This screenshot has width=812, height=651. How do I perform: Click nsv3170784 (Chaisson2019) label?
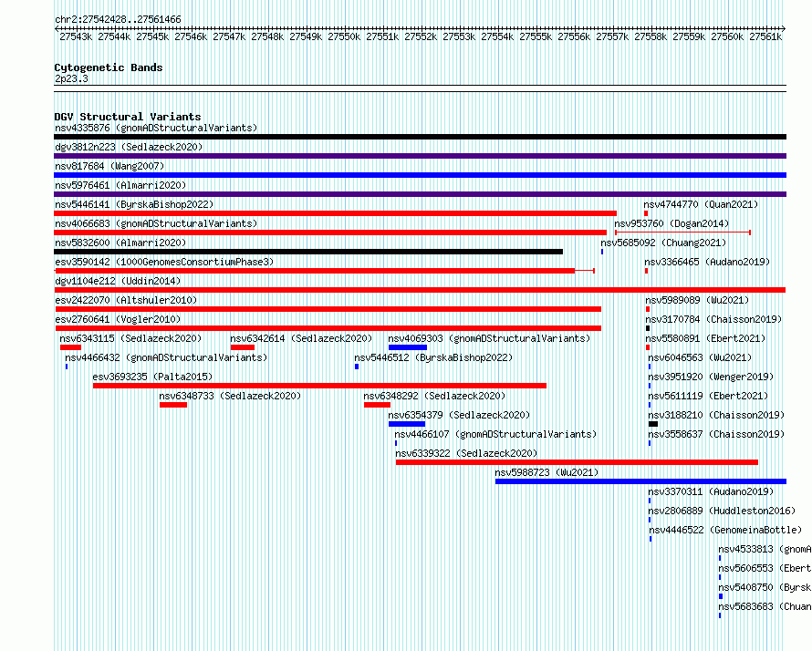pos(714,319)
